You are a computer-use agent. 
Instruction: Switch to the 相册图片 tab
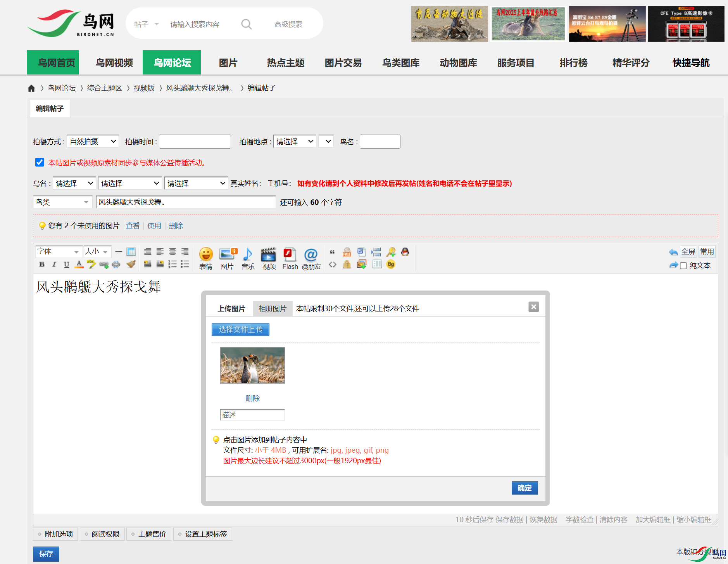[273, 308]
